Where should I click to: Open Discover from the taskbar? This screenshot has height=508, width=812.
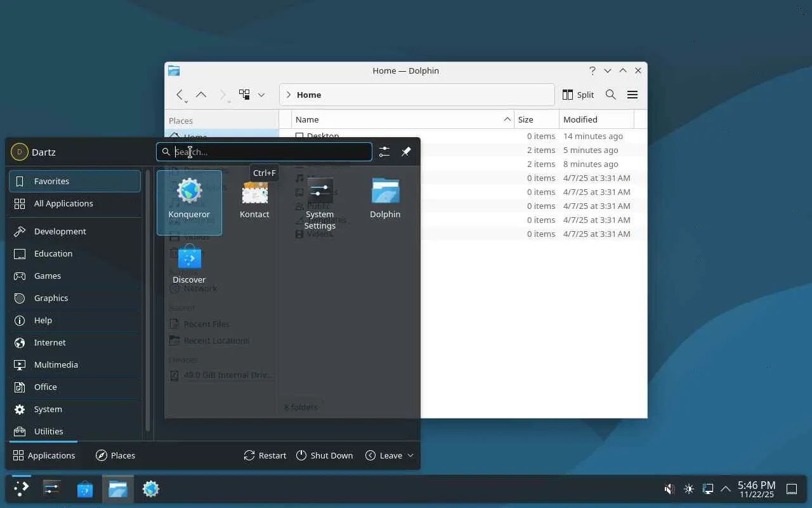85,488
